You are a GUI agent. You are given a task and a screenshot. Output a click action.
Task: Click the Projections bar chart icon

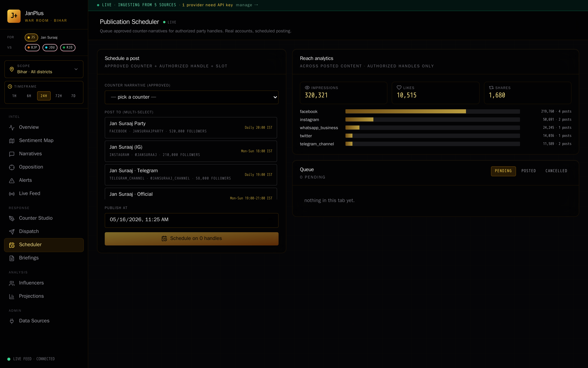coord(12,296)
